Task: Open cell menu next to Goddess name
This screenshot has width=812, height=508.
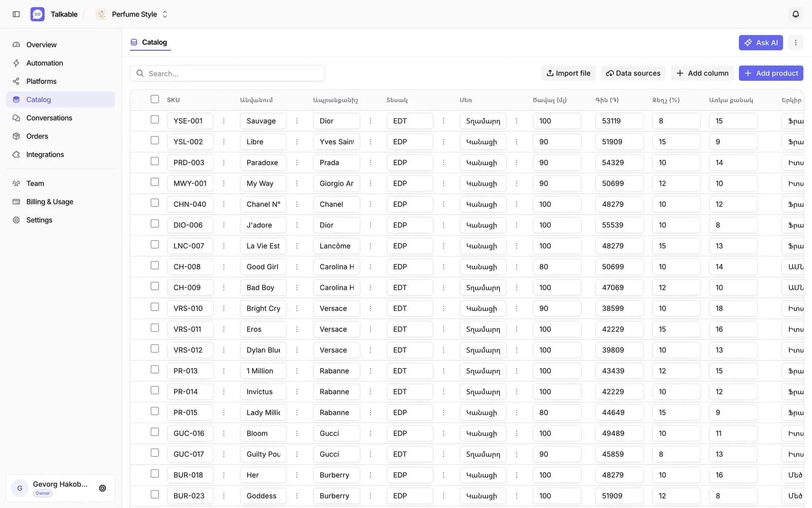Action: tap(297, 496)
